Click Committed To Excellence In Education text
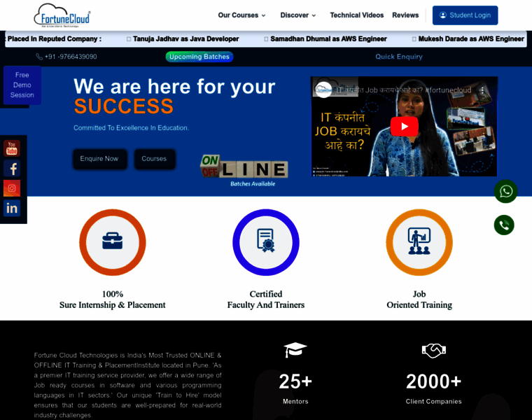532x420 pixels. coord(132,128)
